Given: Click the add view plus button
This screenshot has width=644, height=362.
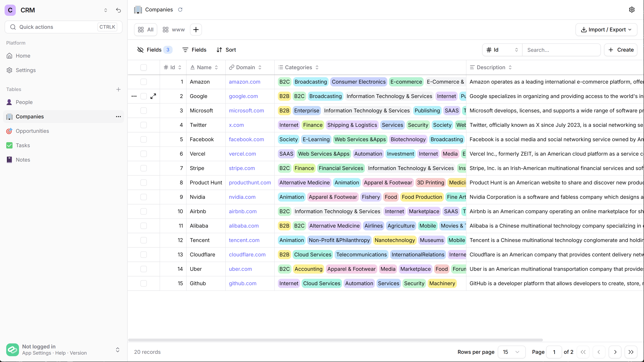Looking at the screenshot, I should 196,30.
